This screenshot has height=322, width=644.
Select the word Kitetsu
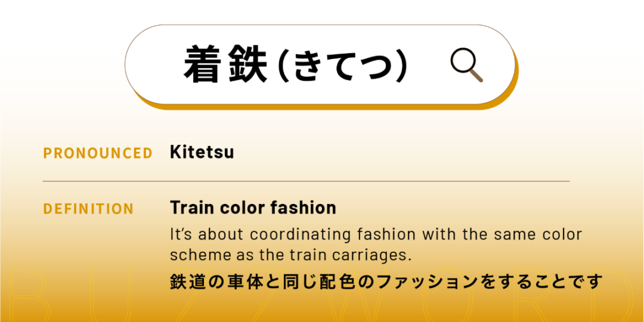[x=202, y=152]
